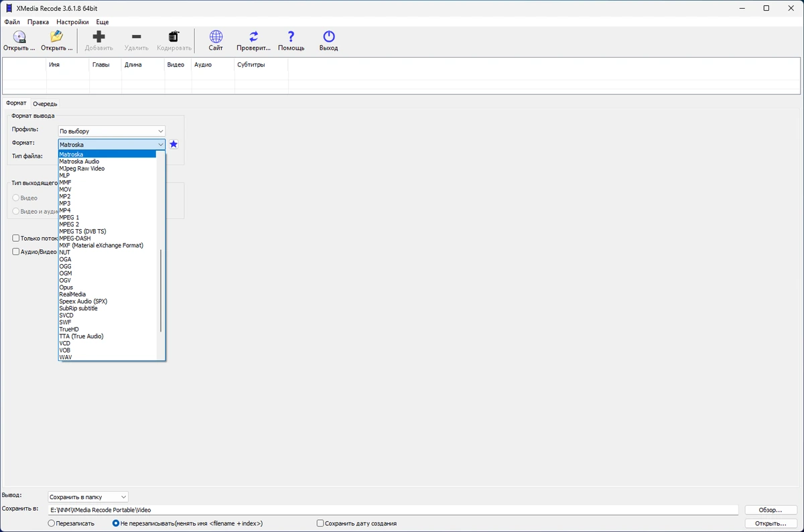The width and height of the screenshot is (804, 532).
Task: Select Opus in format list
Action: coord(107,287)
